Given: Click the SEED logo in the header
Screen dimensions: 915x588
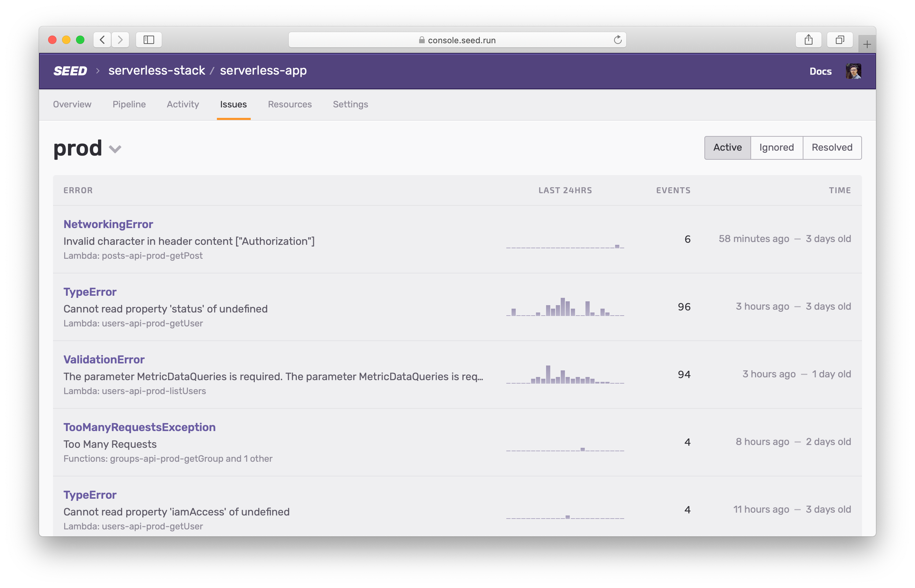Looking at the screenshot, I should coord(70,71).
